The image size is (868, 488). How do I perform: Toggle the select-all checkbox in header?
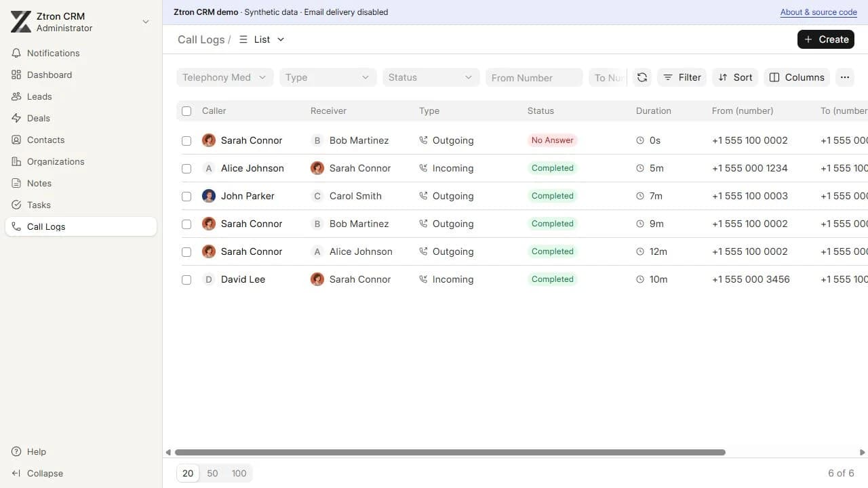[186, 111]
